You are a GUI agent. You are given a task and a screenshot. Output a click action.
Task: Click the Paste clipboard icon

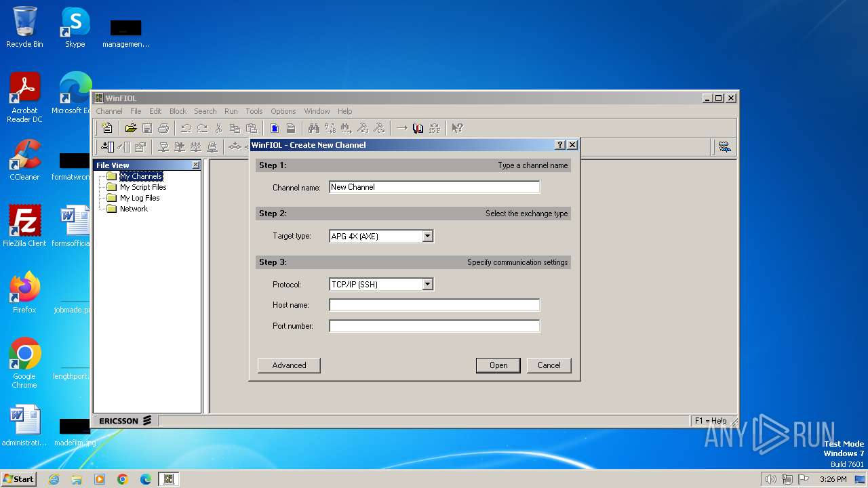pos(252,128)
